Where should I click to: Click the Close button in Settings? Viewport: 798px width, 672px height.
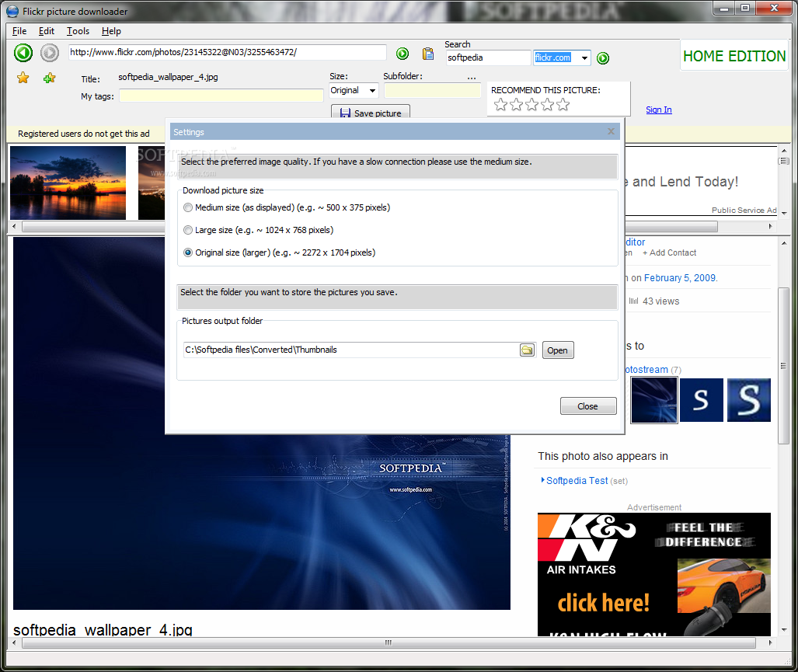click(588, 406)
